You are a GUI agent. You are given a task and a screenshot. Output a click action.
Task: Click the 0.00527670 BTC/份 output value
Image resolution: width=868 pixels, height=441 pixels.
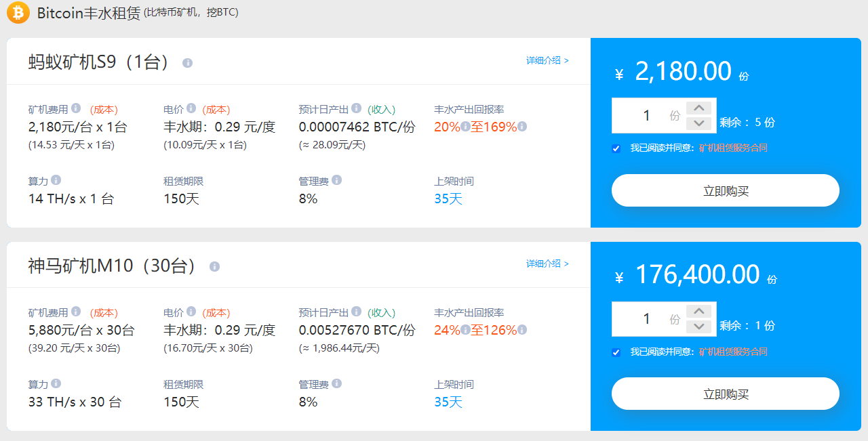(357, 331)
